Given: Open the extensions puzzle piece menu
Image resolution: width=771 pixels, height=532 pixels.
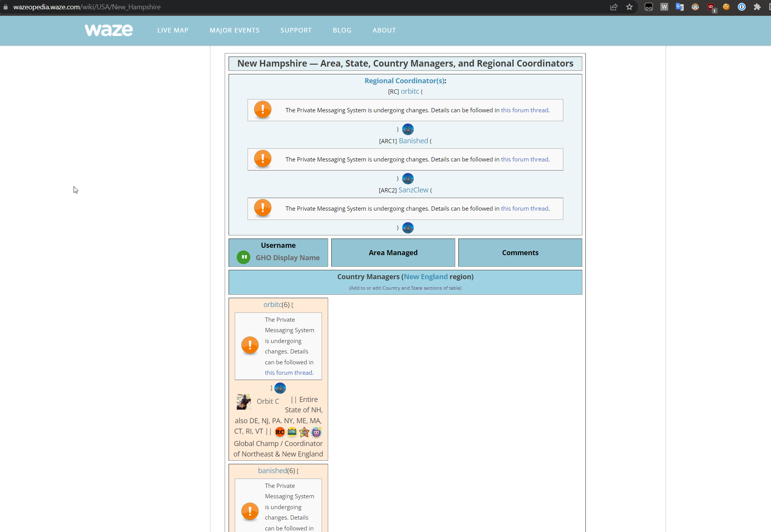Looking at the screenshot, I should (x=757, y=7).
